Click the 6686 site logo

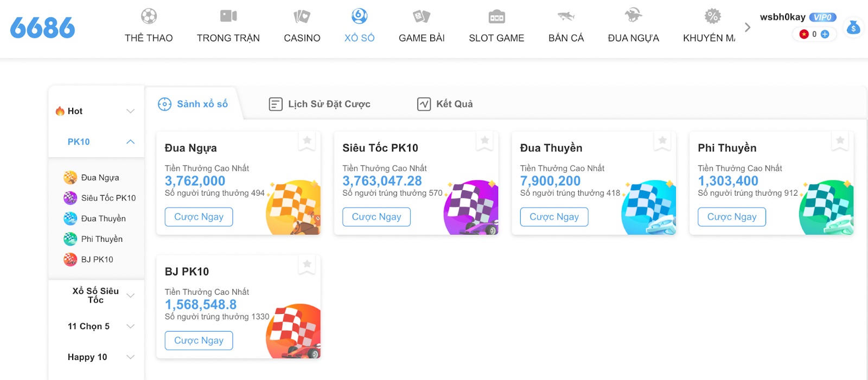pos(42,28)
